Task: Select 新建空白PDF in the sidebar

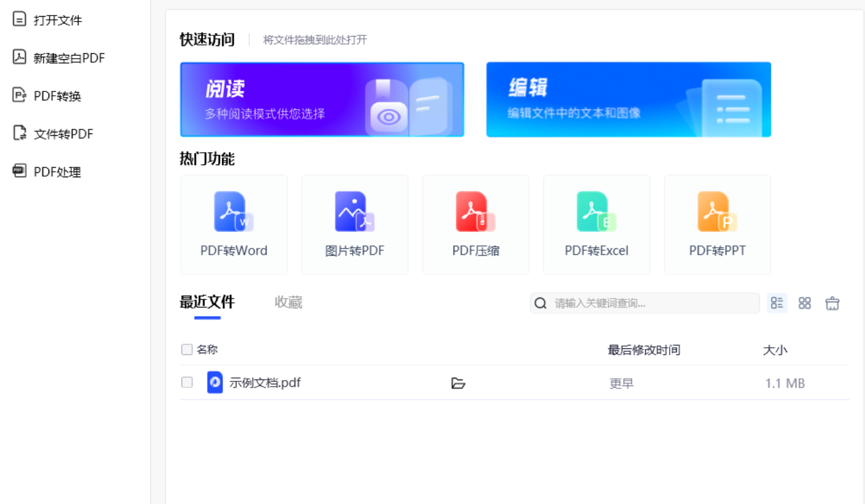Action: (x=59, y=57)
